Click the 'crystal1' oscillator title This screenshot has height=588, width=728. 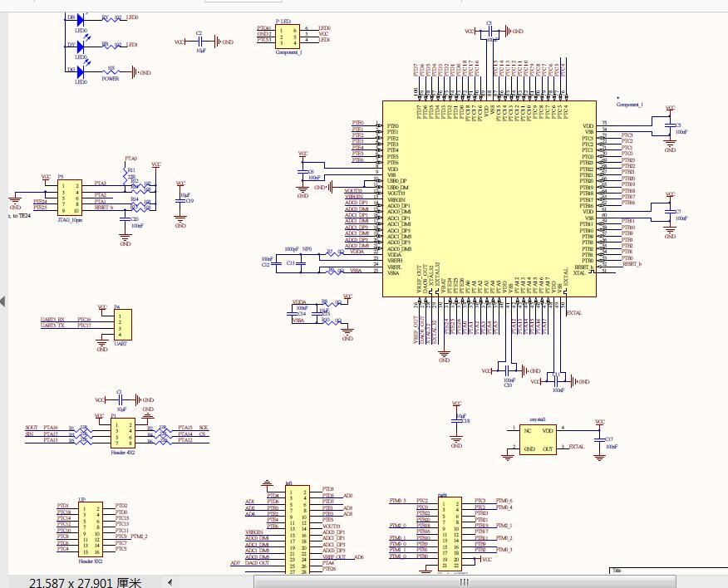point(539,419)
